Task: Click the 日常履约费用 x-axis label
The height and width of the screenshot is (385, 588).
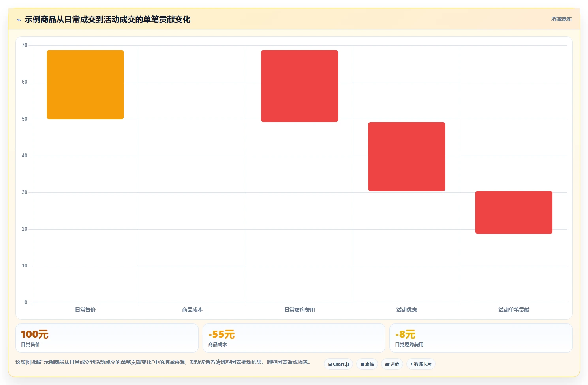Action: (x=299, y=310)
